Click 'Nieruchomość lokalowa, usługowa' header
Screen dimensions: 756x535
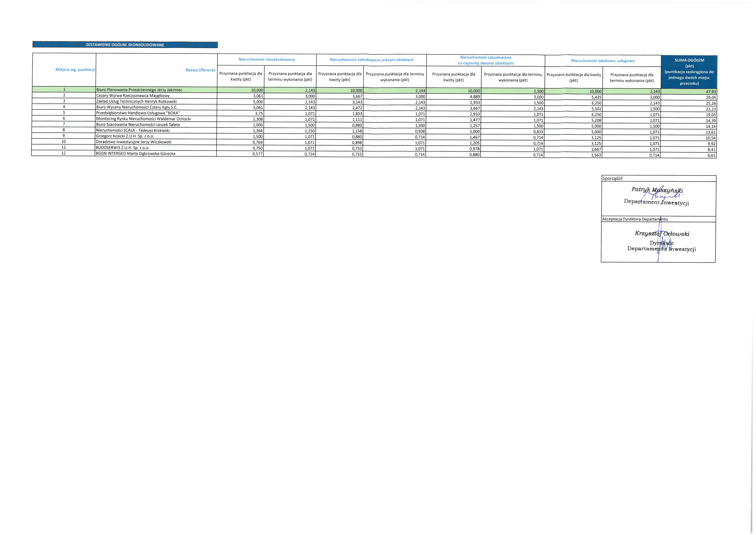tap(603, 61)
